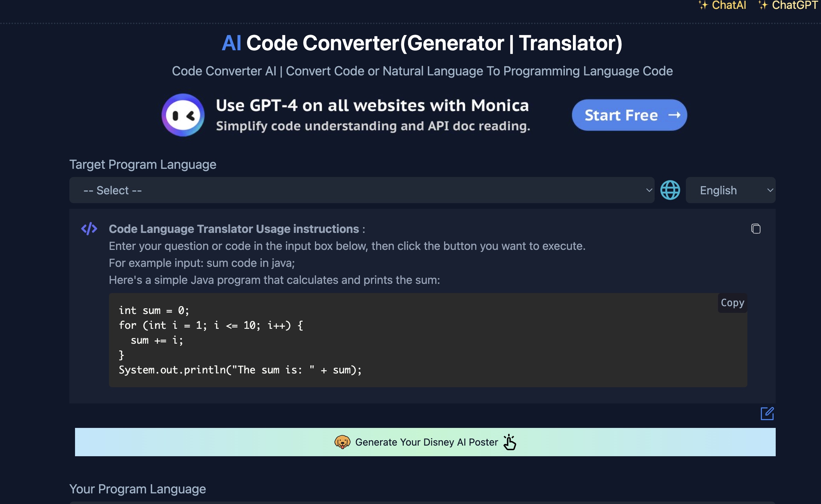Click the pointing hand icon

(x=510, y=442)
